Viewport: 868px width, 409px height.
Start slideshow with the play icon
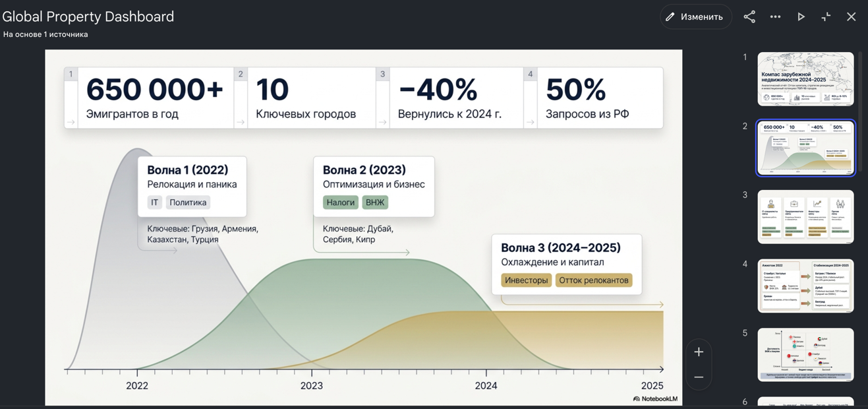point(801,17)
